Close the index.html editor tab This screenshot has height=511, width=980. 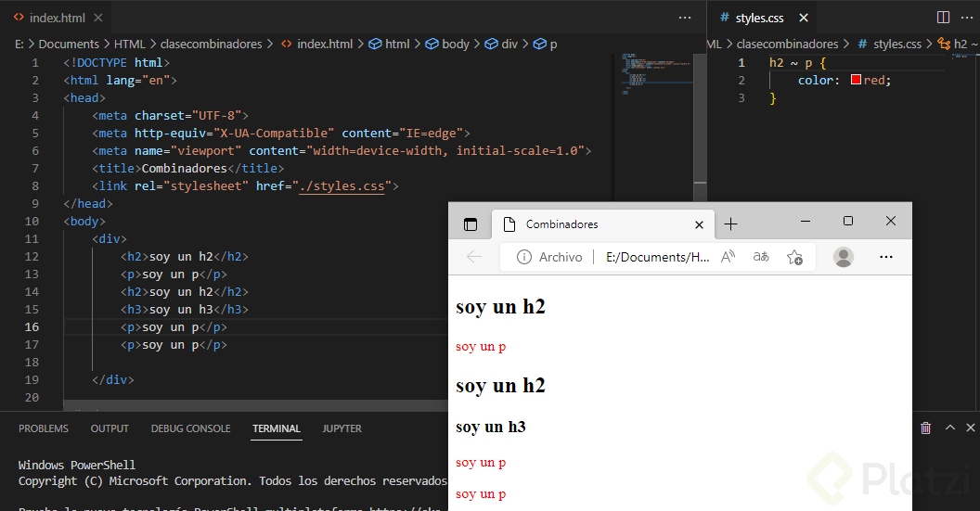click(98, 18)
